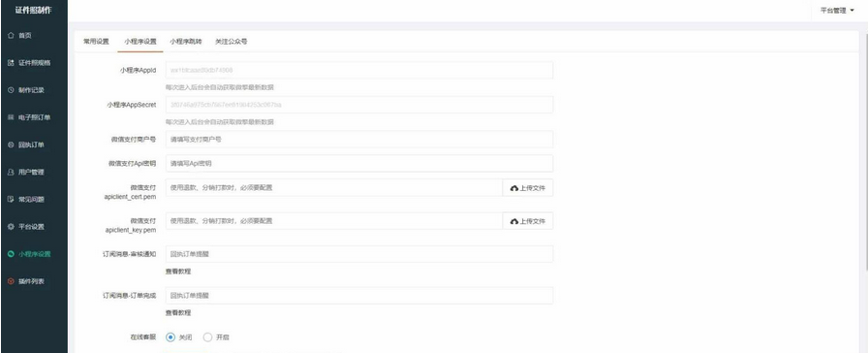
Task: Click the apiclient_cert.pem path field
Action: pos(334,188)
